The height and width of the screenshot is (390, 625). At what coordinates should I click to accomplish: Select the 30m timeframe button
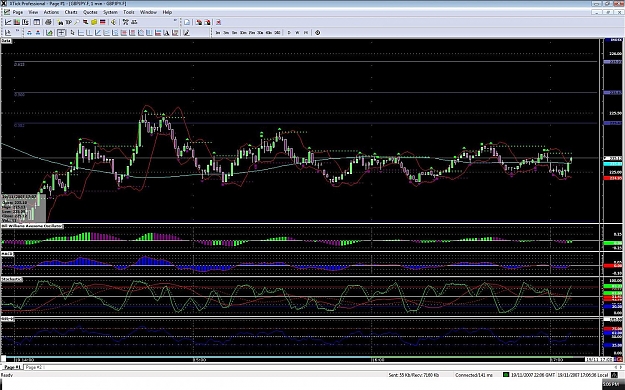(x=260, y=33)
